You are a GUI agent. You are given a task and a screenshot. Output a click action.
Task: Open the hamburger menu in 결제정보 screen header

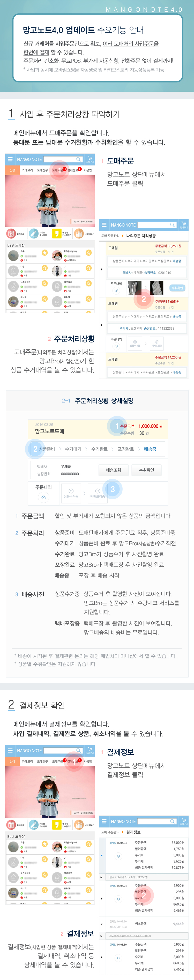(104, 821)
